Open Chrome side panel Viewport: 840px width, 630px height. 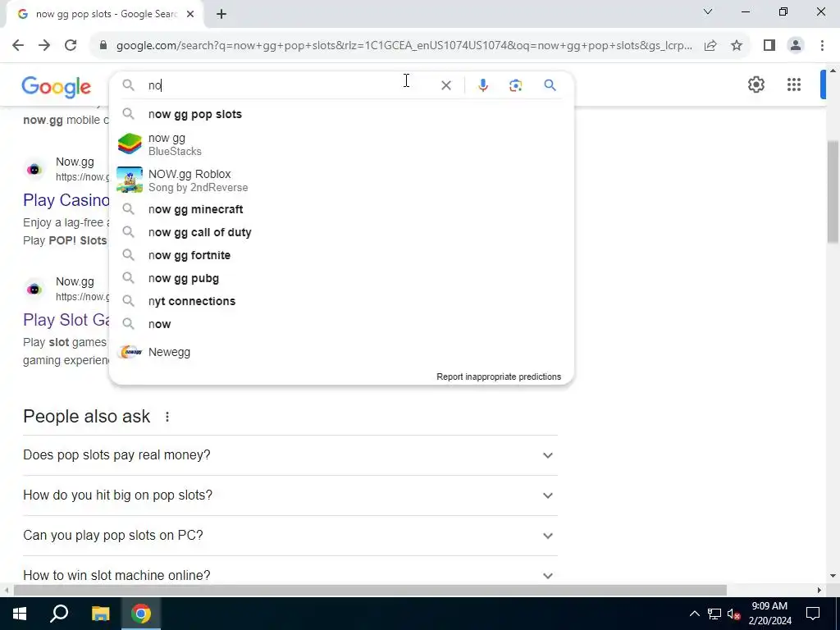tap(769, 46)
